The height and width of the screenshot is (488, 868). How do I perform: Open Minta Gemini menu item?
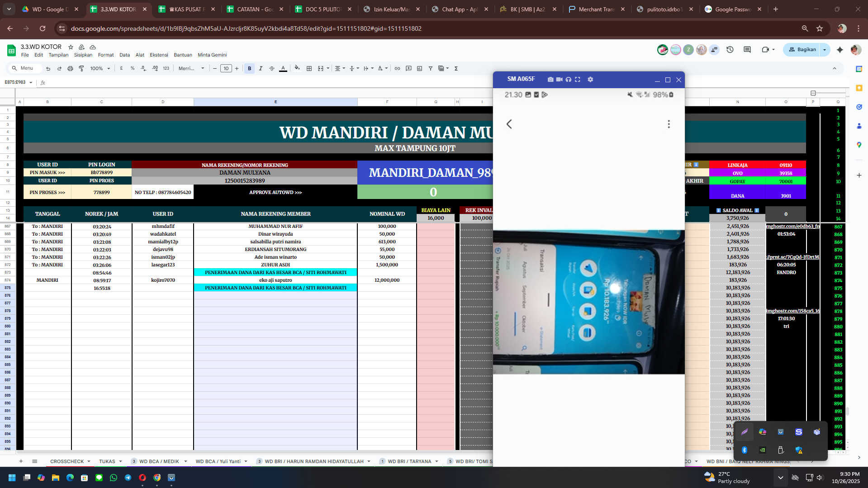coord(212,55)
